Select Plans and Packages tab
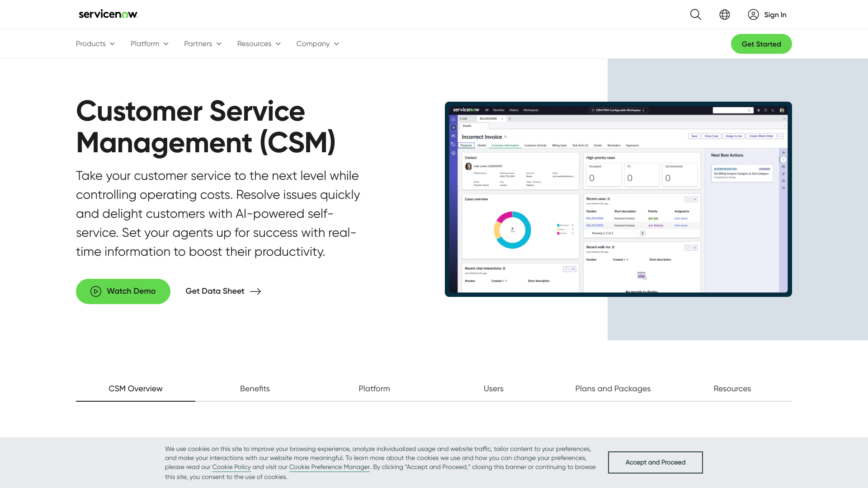The height and width of the screenshot is (488, 868). click(613, 389)
